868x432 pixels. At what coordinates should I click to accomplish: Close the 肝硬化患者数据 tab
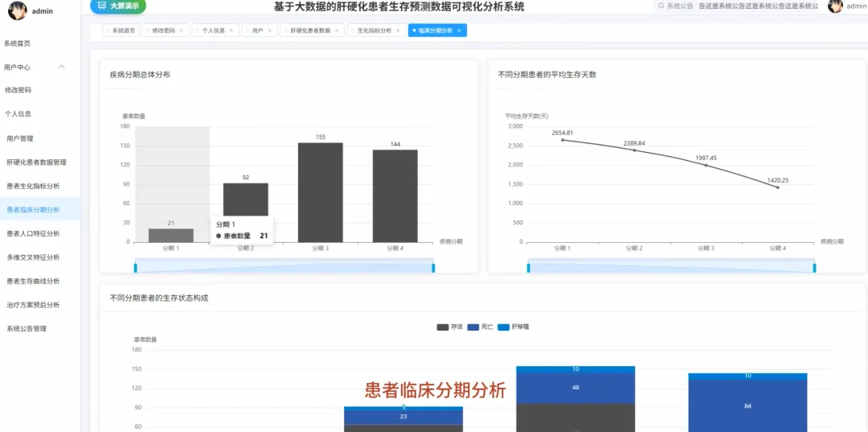coord(336,31)
